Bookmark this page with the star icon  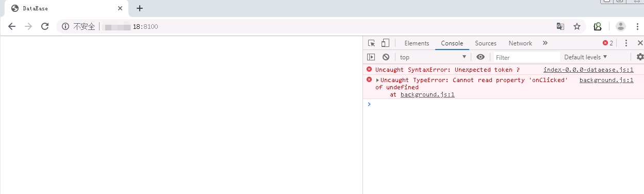click(x=577, y=26)
